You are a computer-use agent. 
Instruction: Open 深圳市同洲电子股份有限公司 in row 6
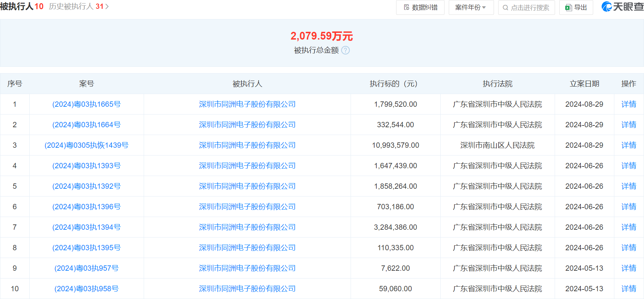point(247,207)
